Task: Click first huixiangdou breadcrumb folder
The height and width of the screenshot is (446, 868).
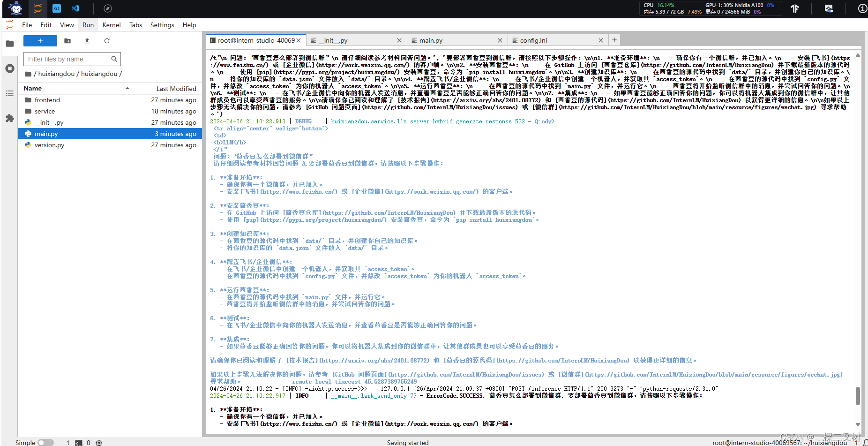Action: point(56,74)
